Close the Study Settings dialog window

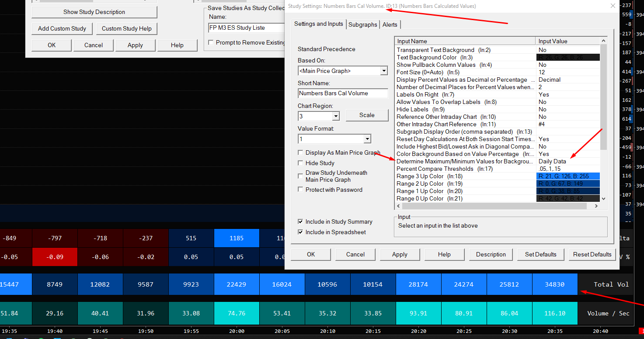pos(613,6)
